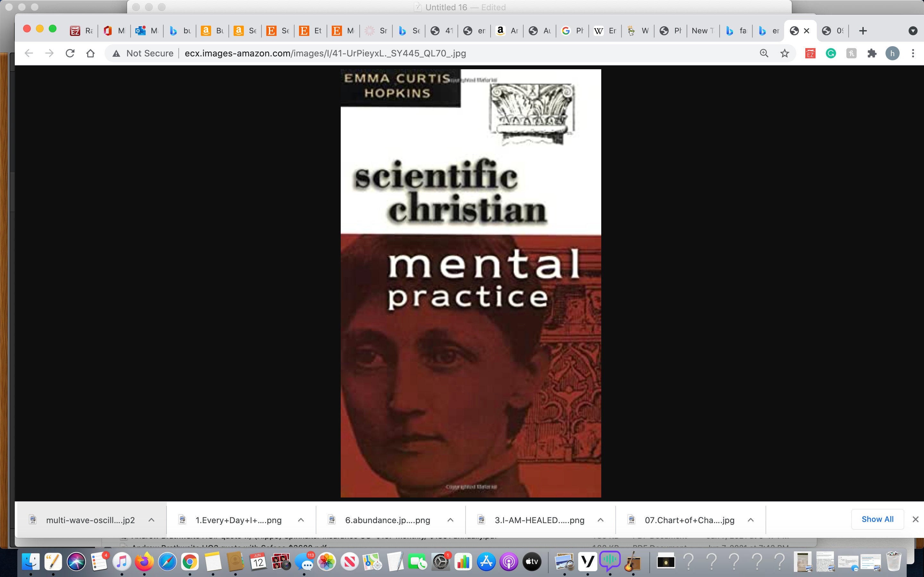The height and width of the screenshot is (577, 924).
Task: Open the zoom magnifier in address bar
Action: click(764, 54)
